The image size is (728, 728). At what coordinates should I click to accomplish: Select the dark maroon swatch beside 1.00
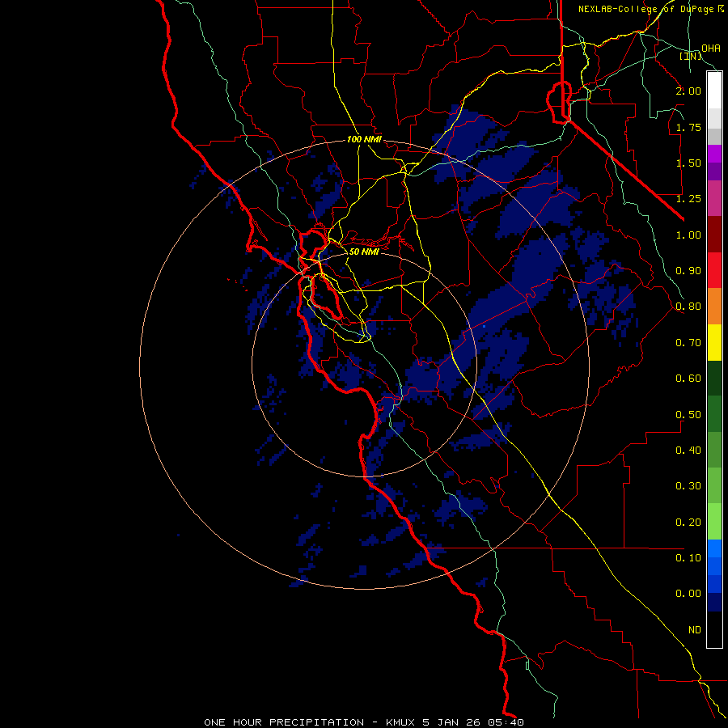(714, 235)
